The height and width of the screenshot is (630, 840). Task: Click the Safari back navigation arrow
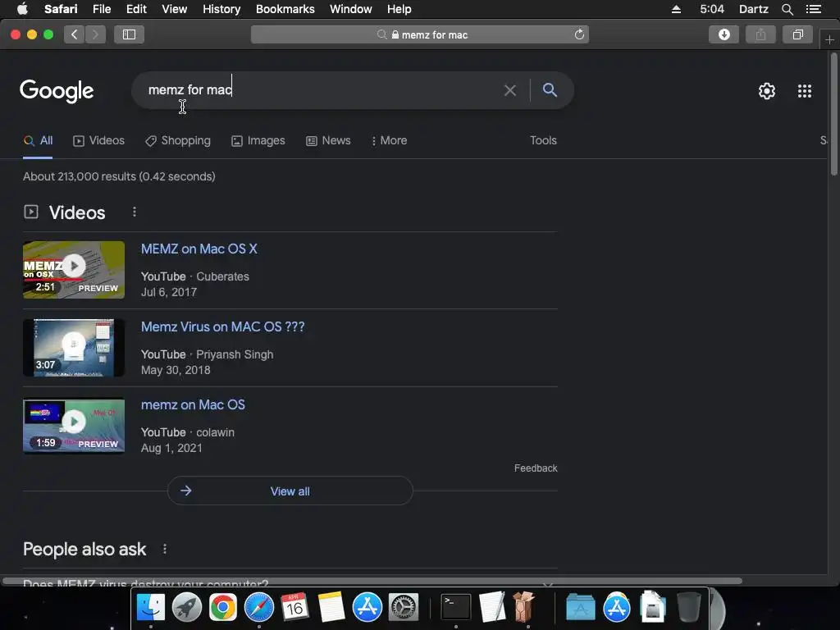75,34
